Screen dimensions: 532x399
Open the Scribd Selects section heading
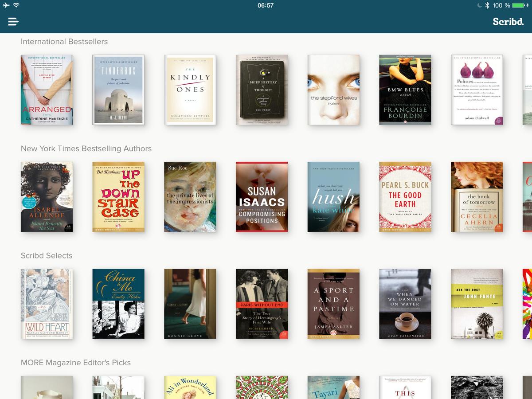(47, 255)
